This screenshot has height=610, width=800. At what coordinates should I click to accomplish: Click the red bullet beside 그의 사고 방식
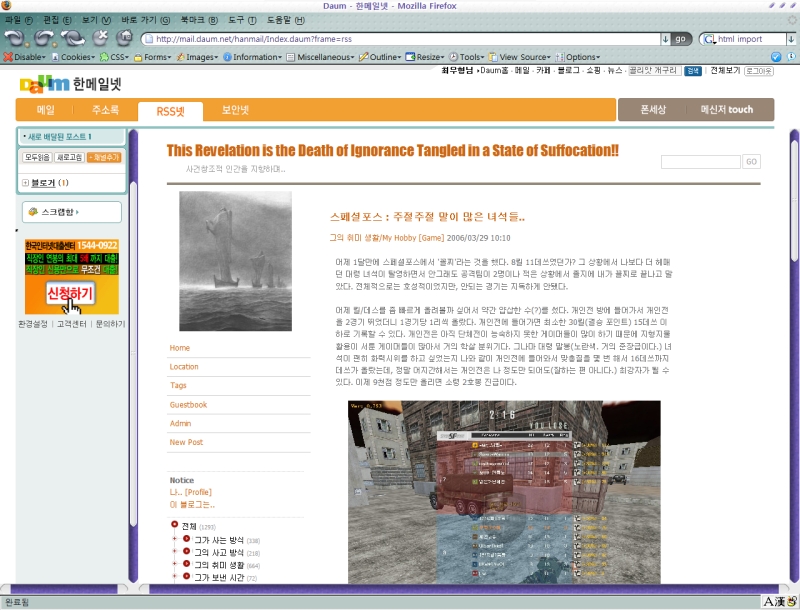pos(186,551)
